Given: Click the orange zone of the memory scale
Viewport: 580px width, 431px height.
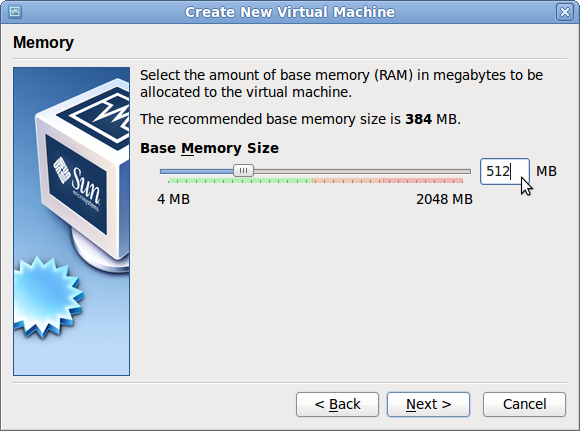Looking at the screenshot, I should (348, 181).
